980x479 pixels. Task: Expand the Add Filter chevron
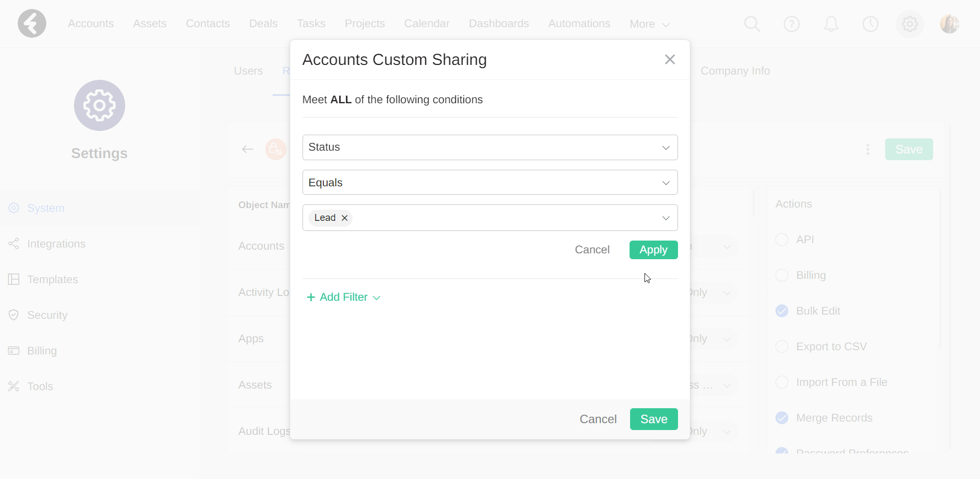point(377,298)
